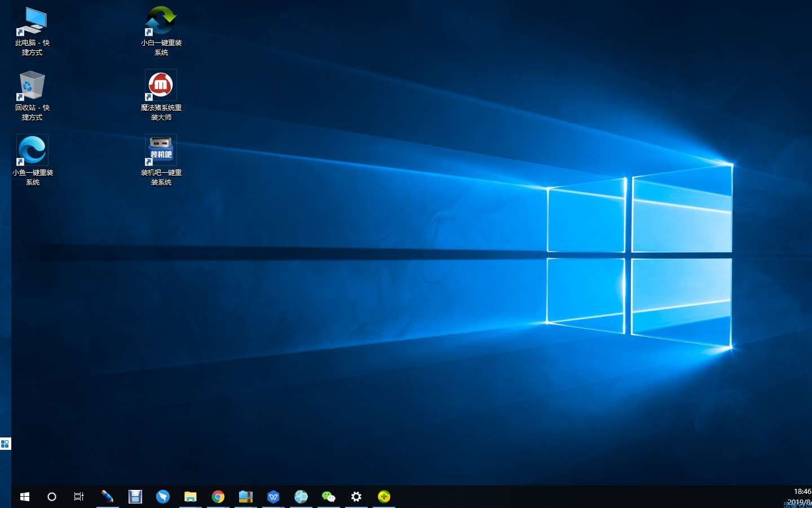Click the small window widget on left edge

tap(5, 444)
